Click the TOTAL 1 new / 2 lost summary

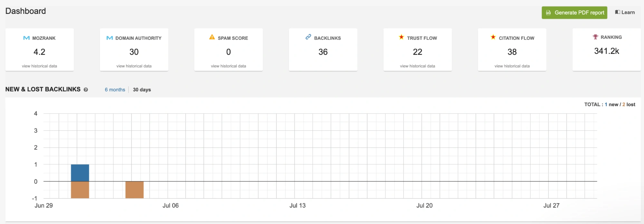pyautogui.click(x=610, y=105)
